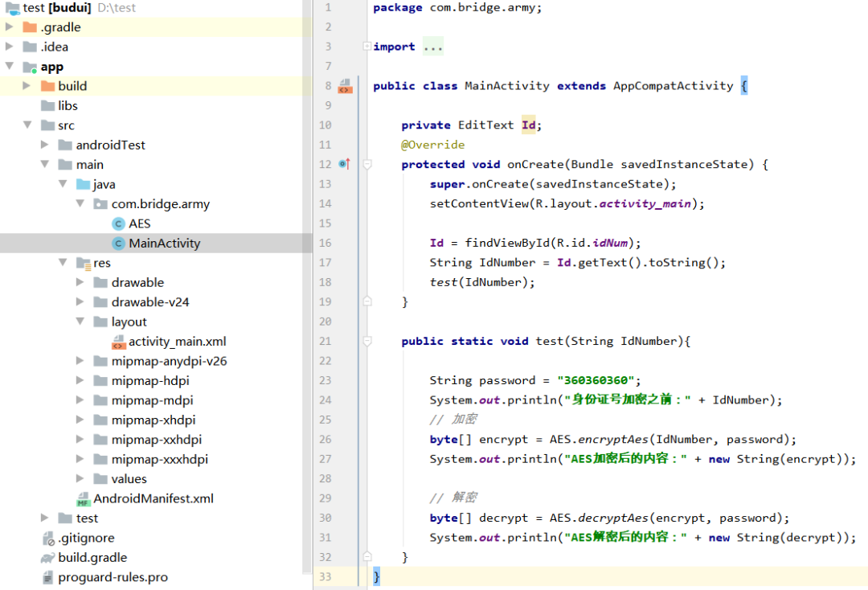
Task: Expand the androidTest folder
Action: pyautogui.click(x=44, y=145)
